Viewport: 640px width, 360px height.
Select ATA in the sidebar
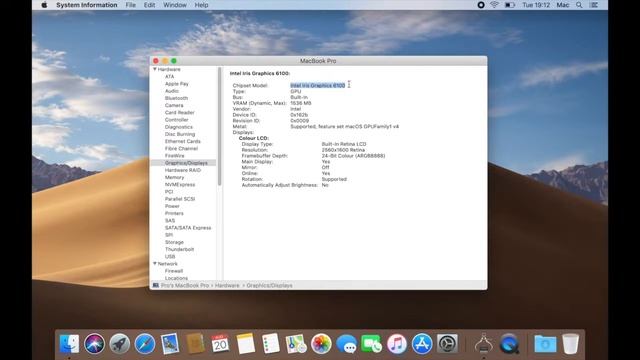(169, 76)
